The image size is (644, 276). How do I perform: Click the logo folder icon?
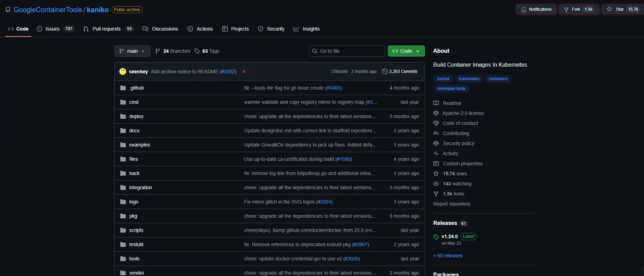click(x=123, y=202)
